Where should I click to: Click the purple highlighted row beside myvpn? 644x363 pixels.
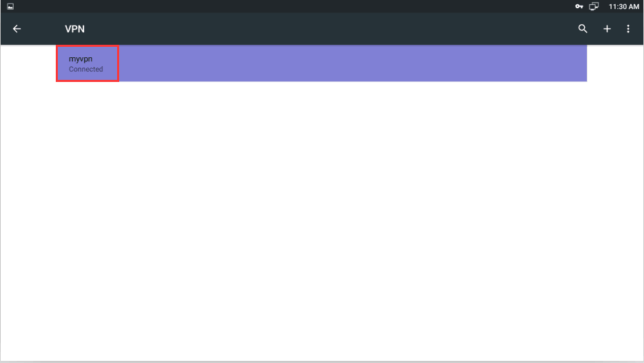[x=353, y=63]
